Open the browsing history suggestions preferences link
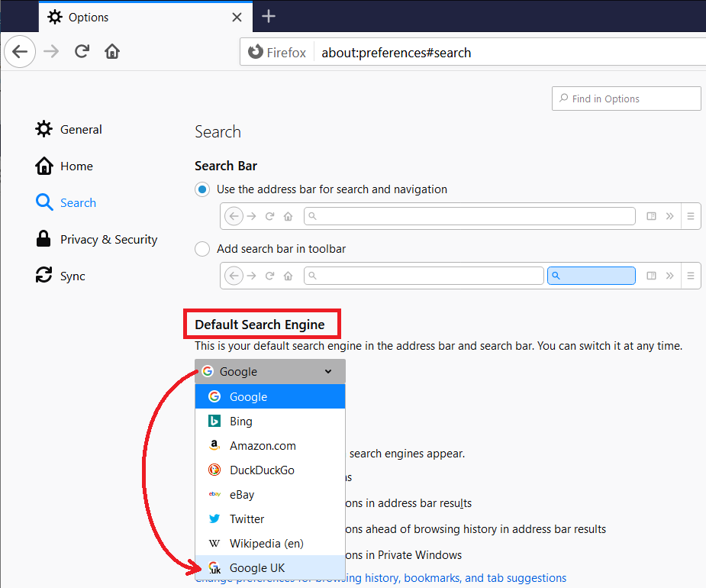 click(x=456, y=578)
